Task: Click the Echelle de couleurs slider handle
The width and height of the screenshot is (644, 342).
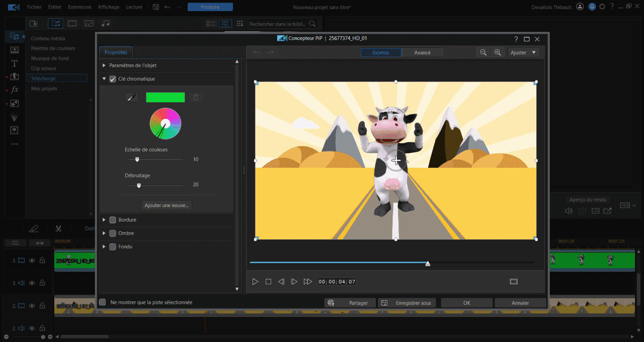Action: coord(137,159)
